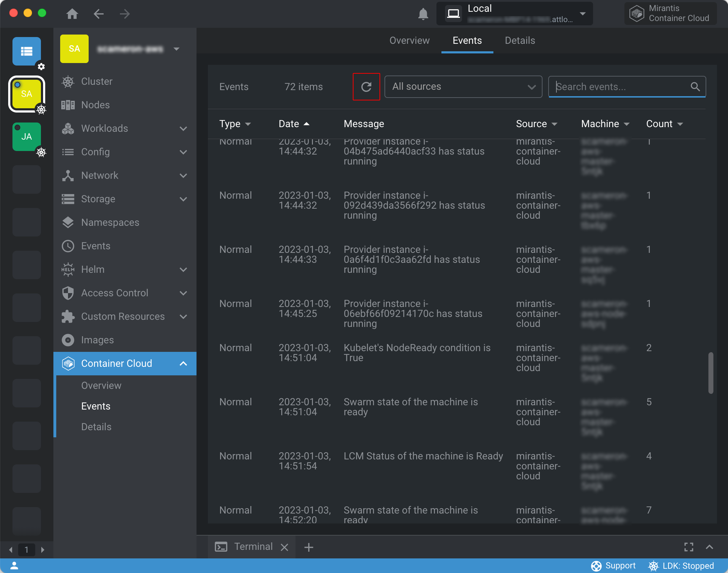Click the Mirantis Container Cloud button
This screenshot has height=573, width=728.
pyautogui.click(x=671, y=14)
